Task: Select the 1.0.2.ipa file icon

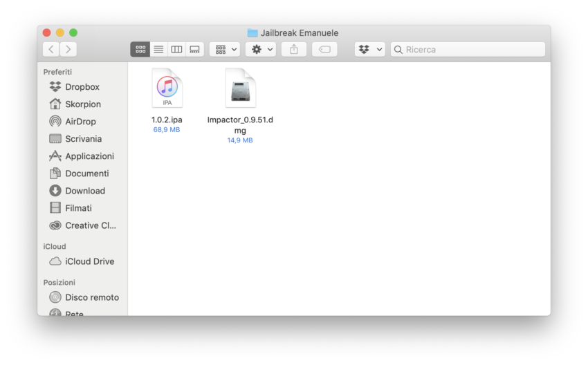Action: pyautogui.click(x=167, y=88)
